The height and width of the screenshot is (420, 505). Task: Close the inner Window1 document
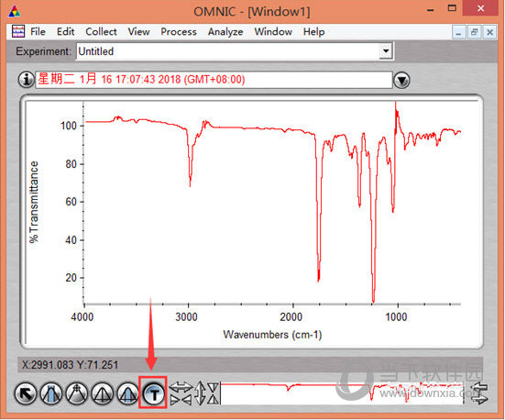(x=489, y=33)
